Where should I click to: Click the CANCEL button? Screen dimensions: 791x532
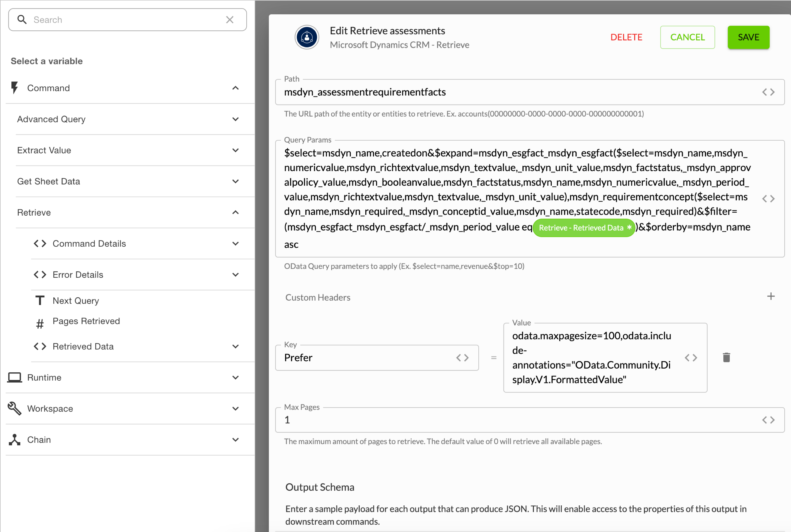[688, 37]
